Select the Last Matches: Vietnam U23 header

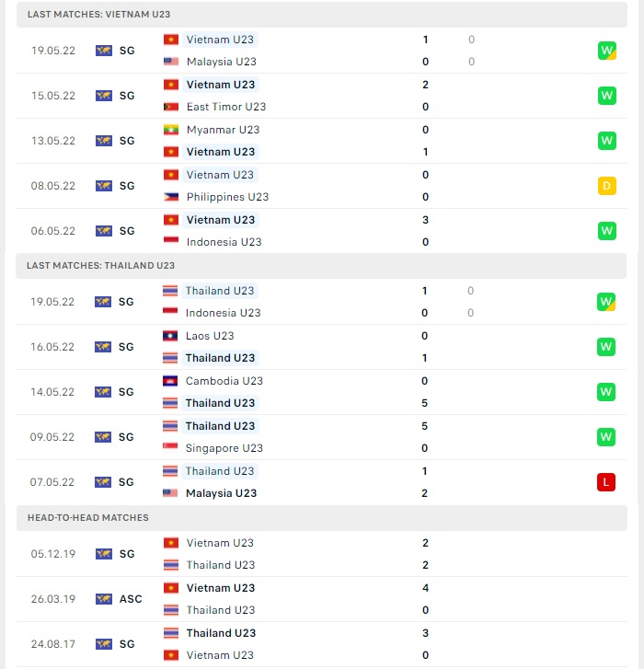point(322,15)
